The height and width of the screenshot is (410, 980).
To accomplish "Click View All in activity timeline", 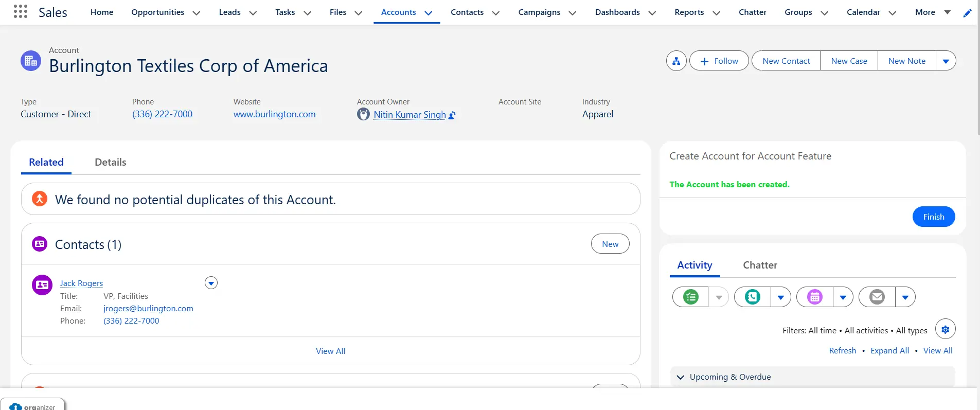I will tap(937, 350).
